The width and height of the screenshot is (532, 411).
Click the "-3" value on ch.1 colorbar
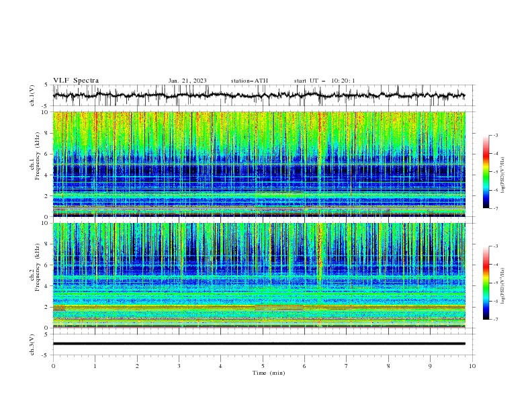pos(495,135)
